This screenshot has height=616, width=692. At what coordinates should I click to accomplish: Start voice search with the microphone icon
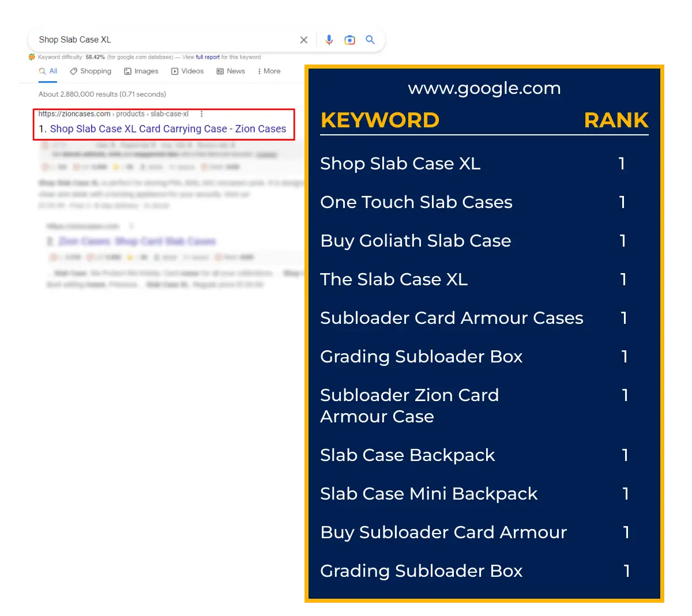pyautogui.click(x=329, y=40)
